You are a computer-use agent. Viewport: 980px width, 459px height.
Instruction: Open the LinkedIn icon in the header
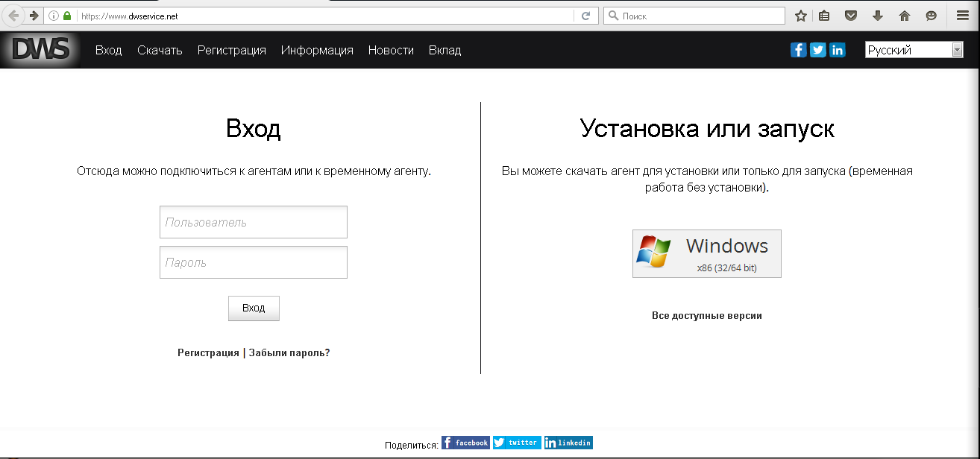(x=838, y=50)
